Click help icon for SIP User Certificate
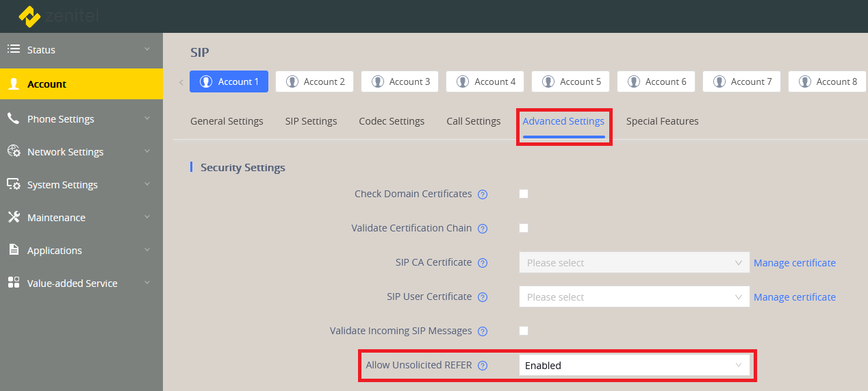This screenshot has width=868, height=391. [483, 297]
